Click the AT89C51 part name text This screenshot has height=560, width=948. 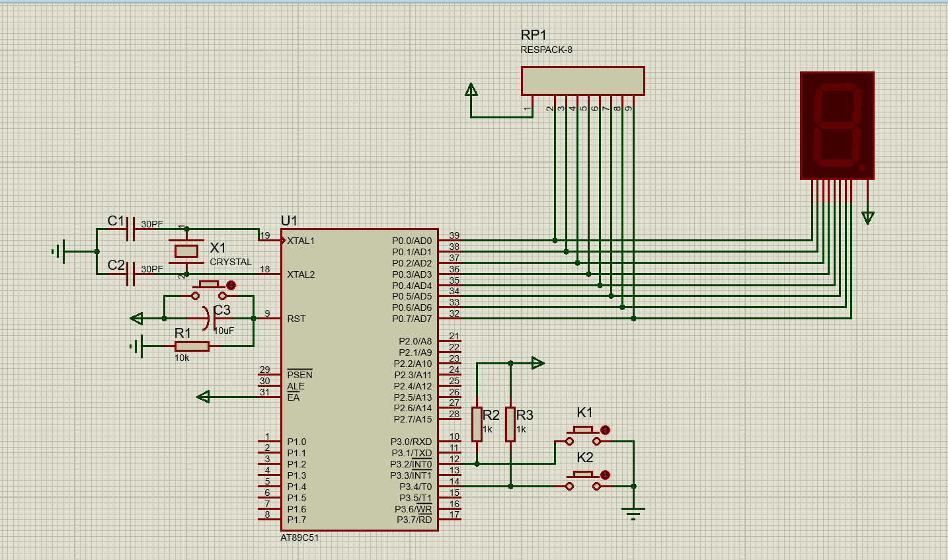point(299,538)
